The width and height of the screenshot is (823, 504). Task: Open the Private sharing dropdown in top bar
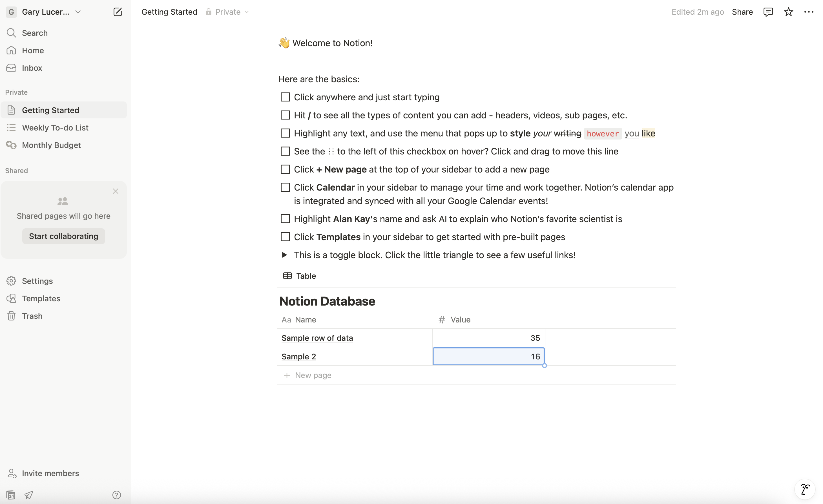(227, 12)
